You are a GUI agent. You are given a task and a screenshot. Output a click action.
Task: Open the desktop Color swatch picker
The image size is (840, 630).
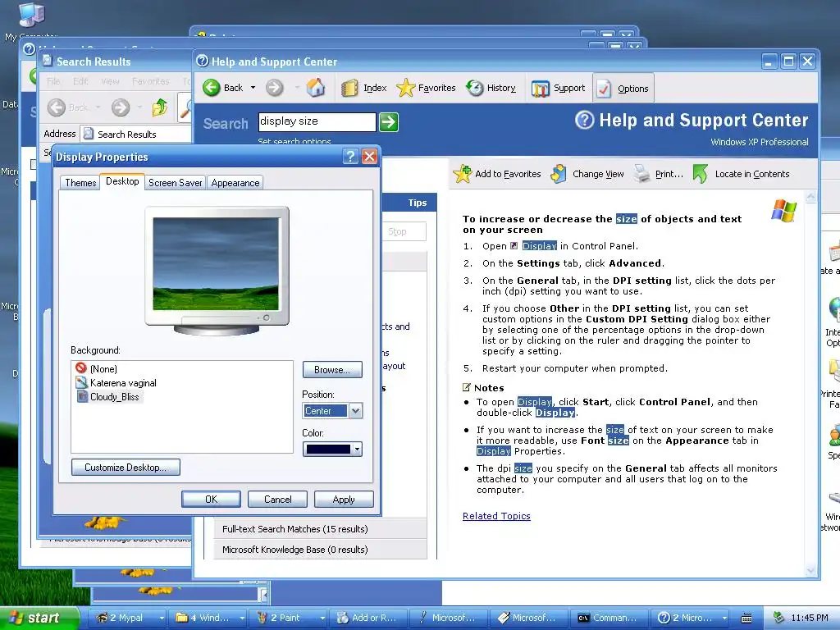point(333,449)
